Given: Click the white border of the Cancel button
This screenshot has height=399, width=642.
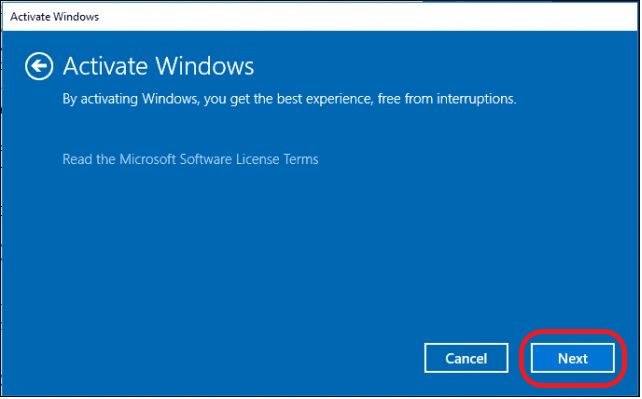Looking at the screenshot, I should coord(466,344).
